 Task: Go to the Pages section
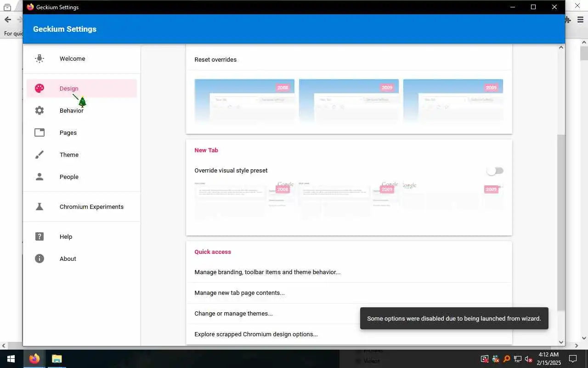81,132
